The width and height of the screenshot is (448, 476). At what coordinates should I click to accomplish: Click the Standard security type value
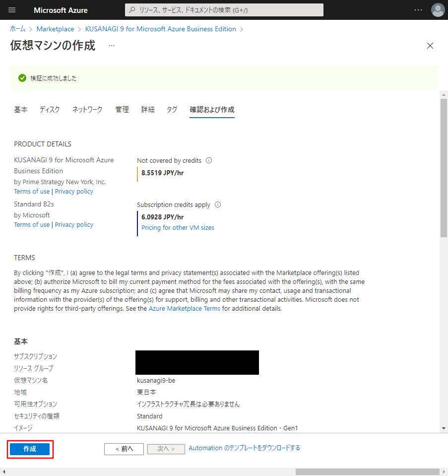(x=150, y=416)
